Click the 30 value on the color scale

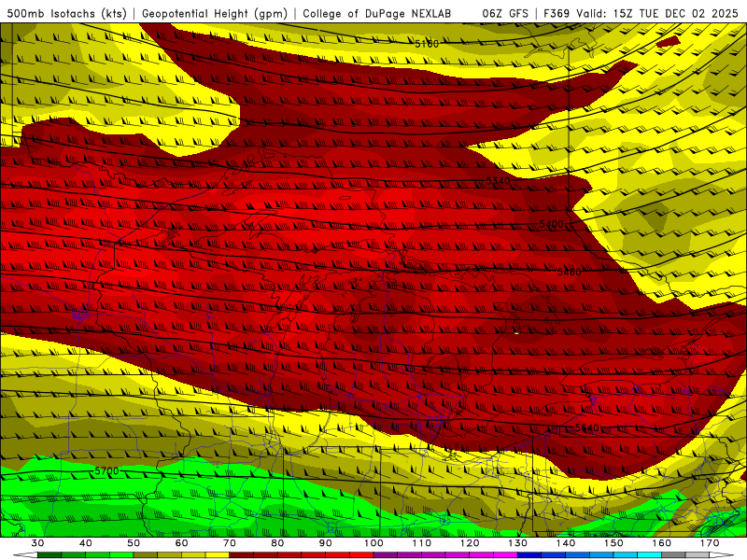[x=37, y=543]
